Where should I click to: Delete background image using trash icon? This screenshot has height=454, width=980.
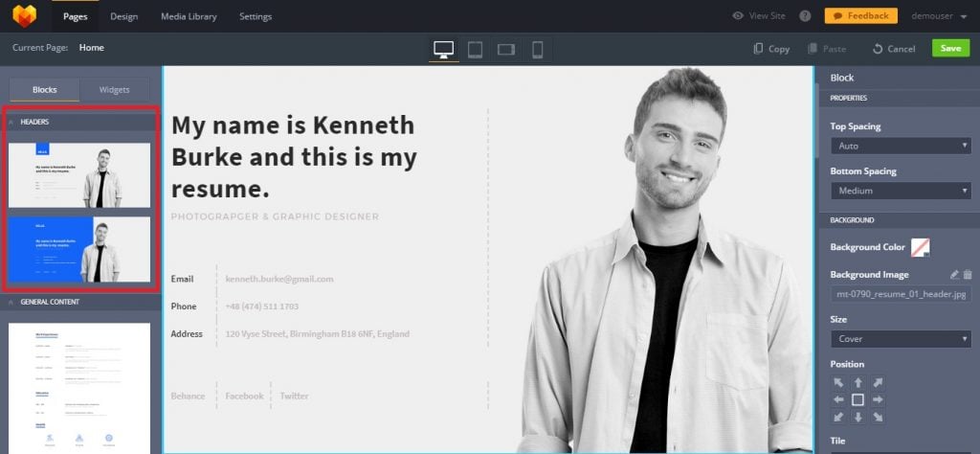pyautogui.click(x=968, y=275)
